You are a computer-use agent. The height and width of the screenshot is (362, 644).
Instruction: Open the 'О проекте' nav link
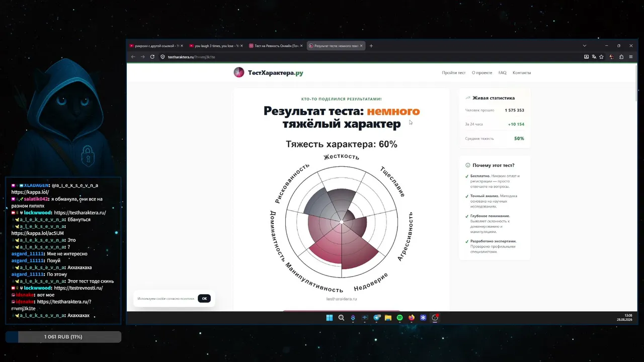coord(482,72)
